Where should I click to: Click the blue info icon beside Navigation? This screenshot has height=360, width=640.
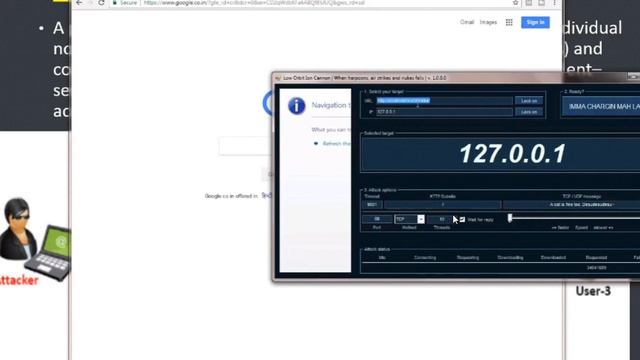pyautogui.click(x=297, y=106)
